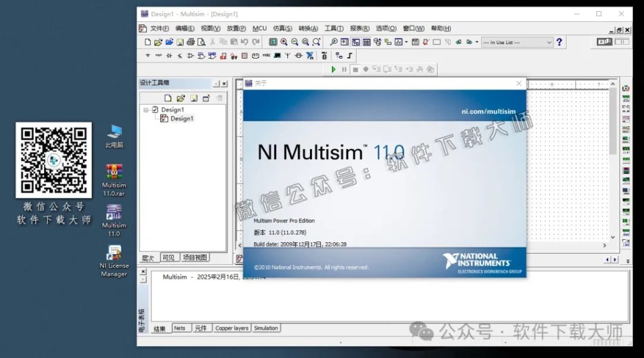Open print preview from the toolbar
Screen dimensions: 644x358
[201, 42]
